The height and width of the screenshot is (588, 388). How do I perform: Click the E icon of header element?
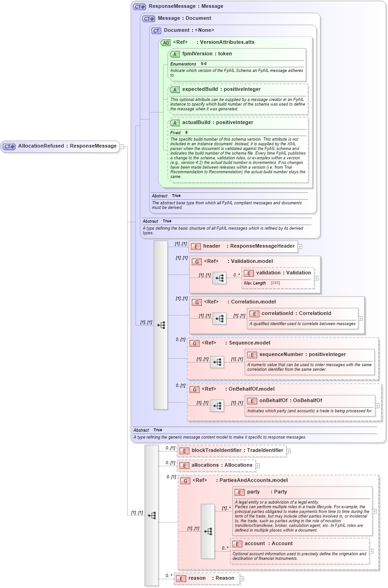[195, 246]
